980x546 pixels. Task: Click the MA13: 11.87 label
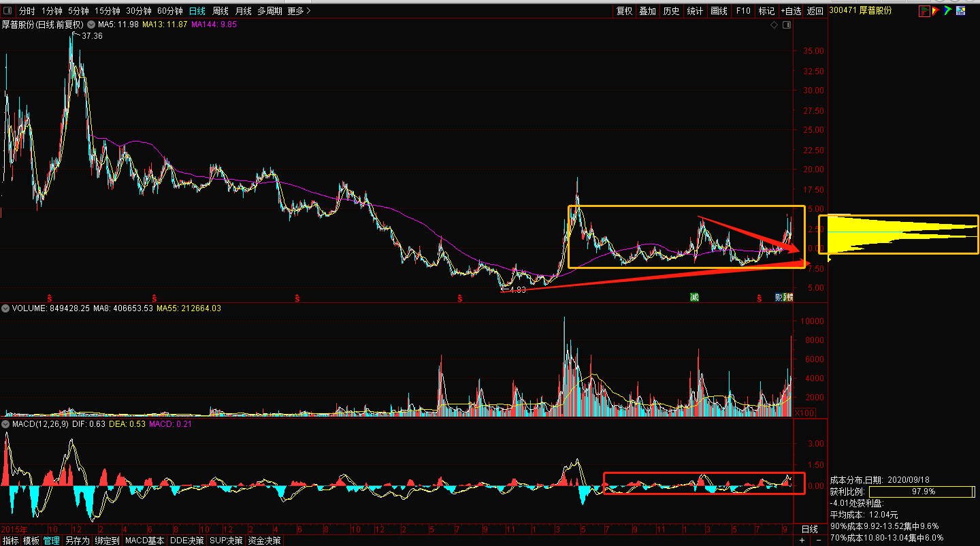point(165,25)
